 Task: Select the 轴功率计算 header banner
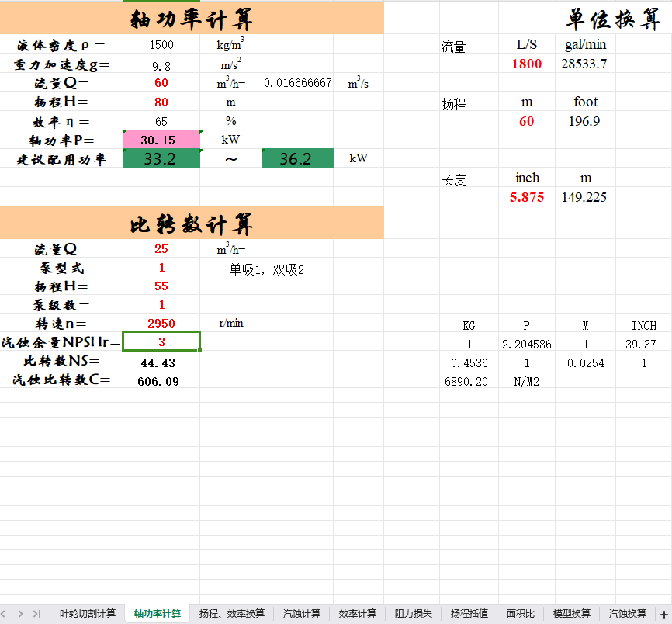192,18
